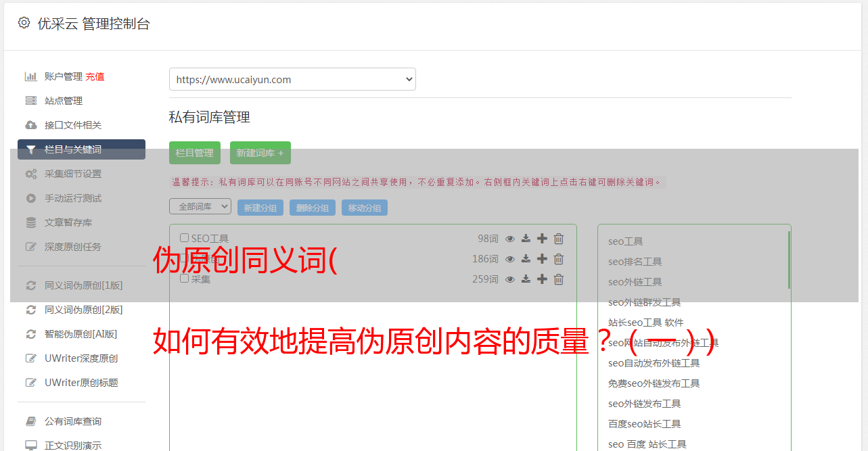The height and width of the screenshot is (451, 868).
Task: Click the keyword "seo外链发布工具"
Action: click(645, 404)
